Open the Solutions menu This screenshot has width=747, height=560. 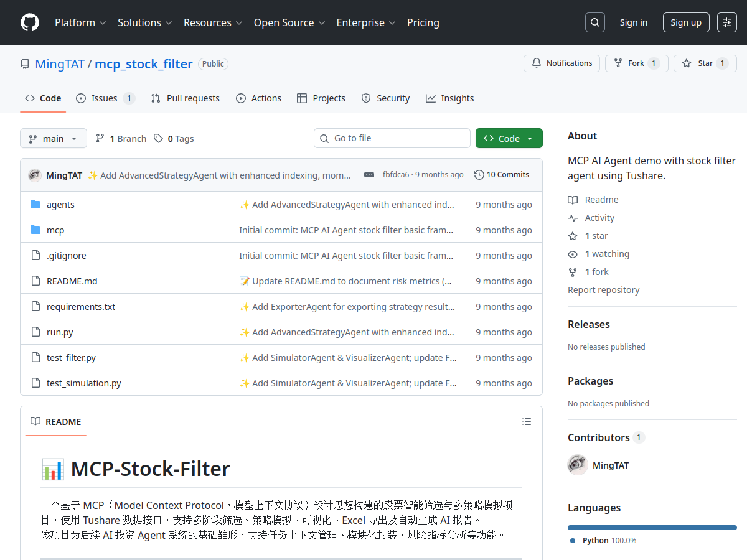[x=144, y=22]
